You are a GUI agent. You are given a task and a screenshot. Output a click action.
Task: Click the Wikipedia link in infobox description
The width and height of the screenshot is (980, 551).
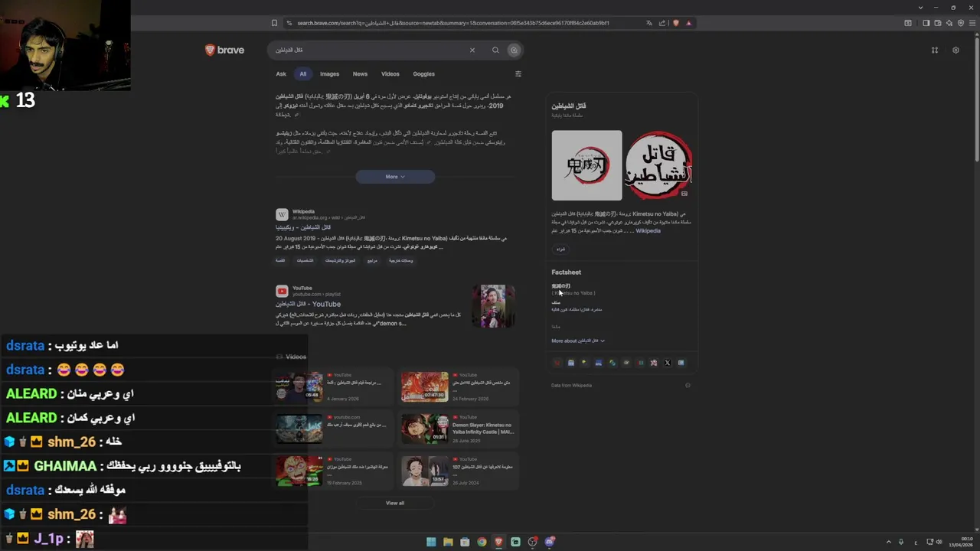[x=648, y=230]
